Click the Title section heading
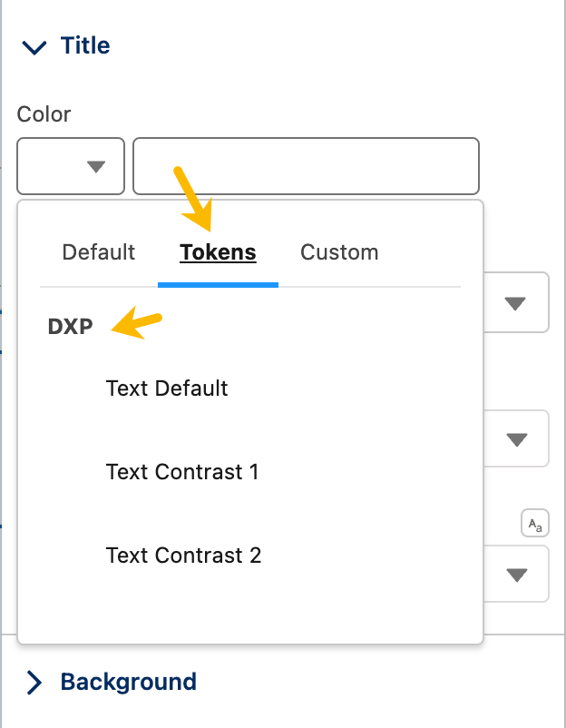The image size is (566, 728). 85,45
